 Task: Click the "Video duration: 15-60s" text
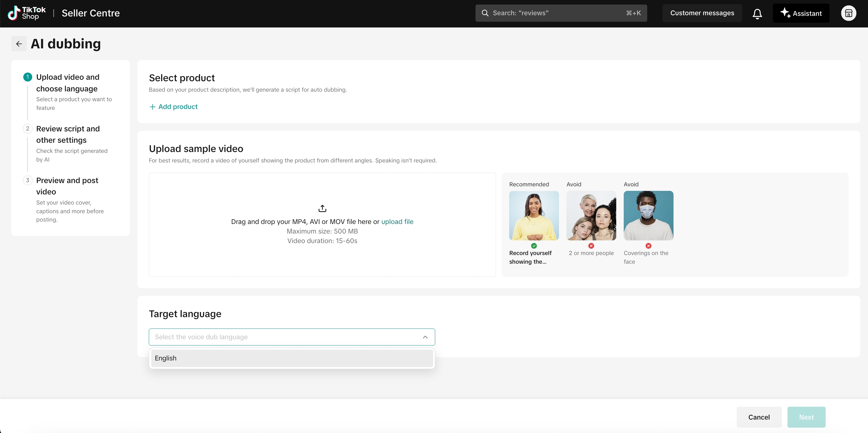(322, 241)
